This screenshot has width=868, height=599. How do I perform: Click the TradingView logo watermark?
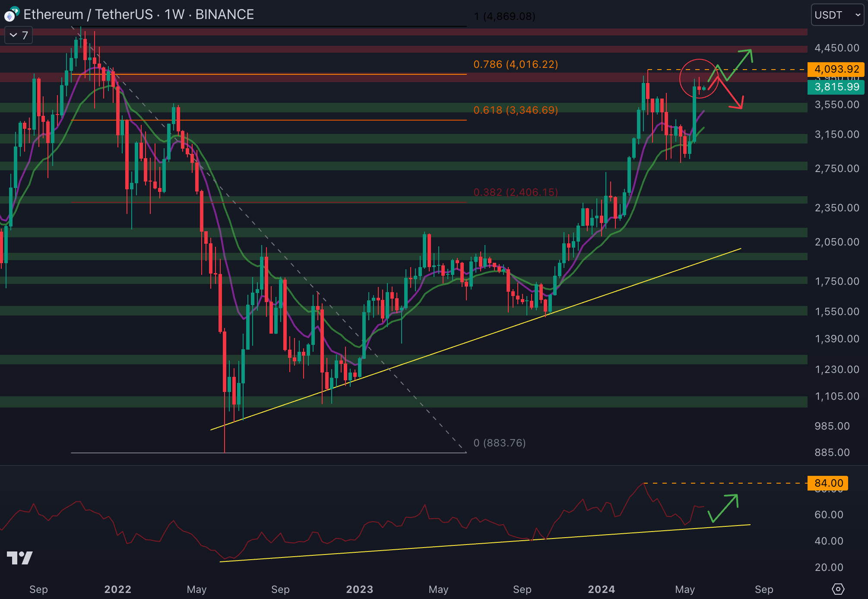pyautogui.click(x=20, y=558)
